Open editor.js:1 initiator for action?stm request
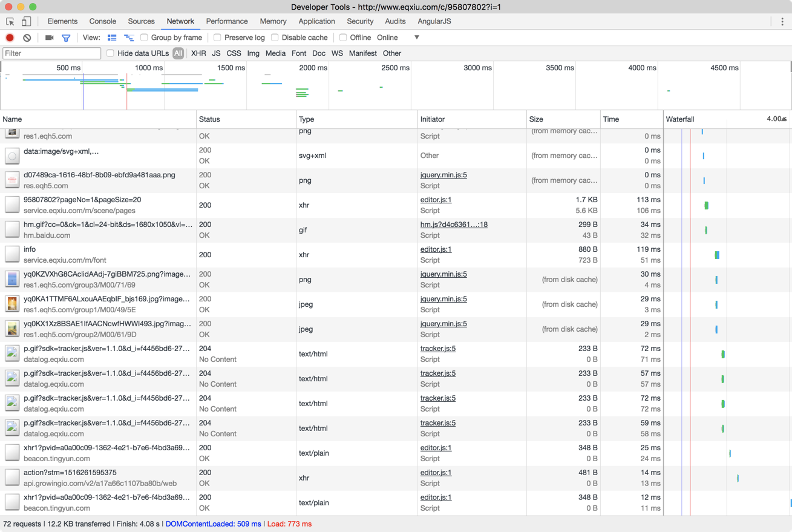Screen dimensions: 792x532 pos(436,473)
